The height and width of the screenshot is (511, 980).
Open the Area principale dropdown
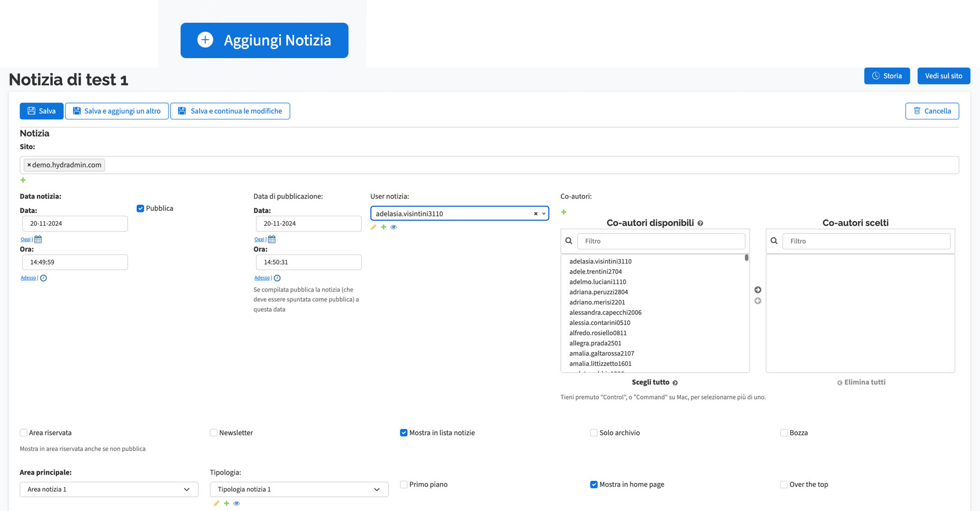(109, 489)
